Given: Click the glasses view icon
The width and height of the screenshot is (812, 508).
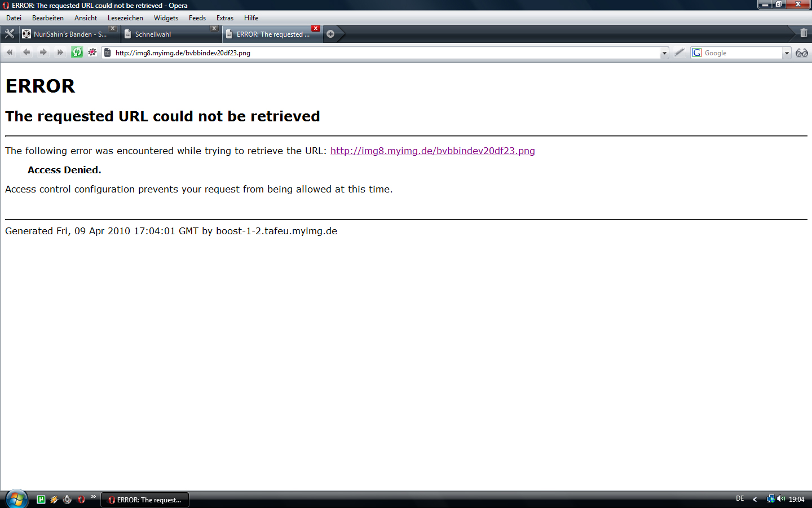Looking at the screenshot, I should 802,53.
